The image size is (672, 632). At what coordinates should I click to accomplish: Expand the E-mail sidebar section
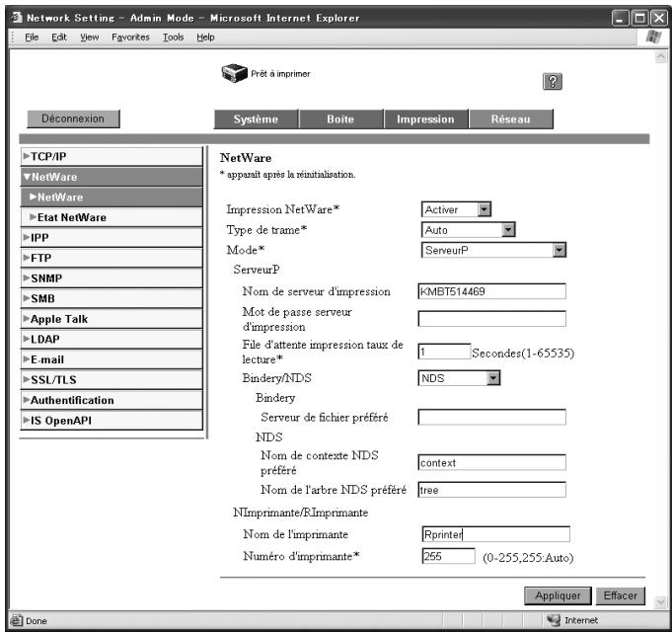tap(112, 359)
